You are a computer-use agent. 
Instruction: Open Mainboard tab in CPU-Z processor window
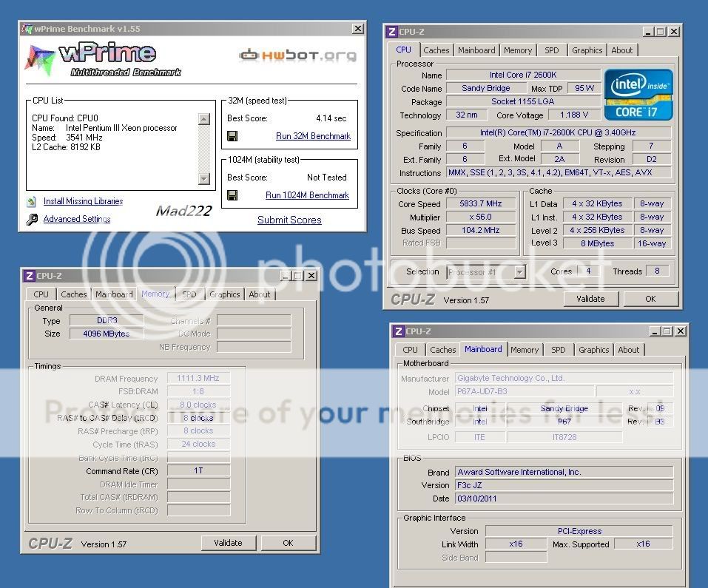[476, 50]
